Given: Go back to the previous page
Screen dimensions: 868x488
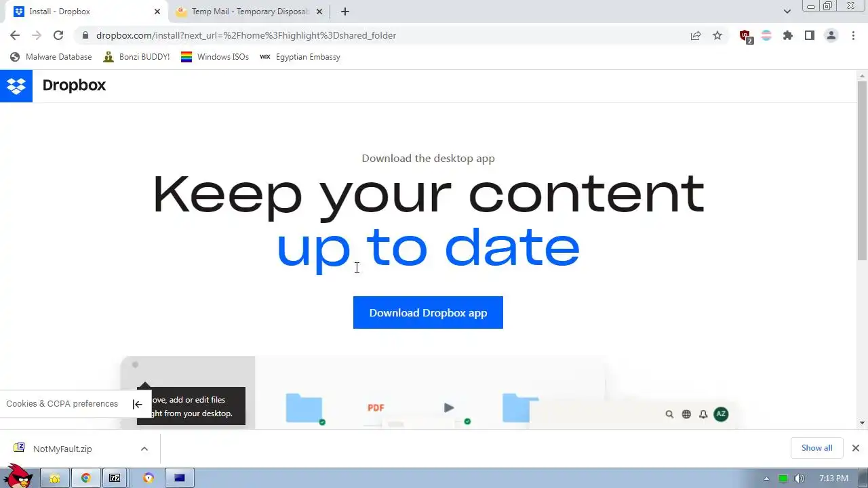Looking at the screenshot, I should point(15,35).
